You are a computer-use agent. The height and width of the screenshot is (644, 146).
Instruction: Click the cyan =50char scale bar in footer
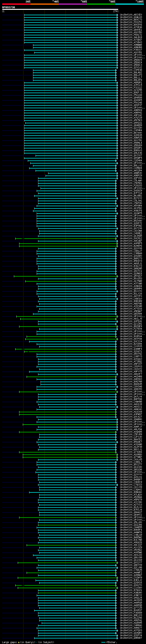click(x=104, y=642)
